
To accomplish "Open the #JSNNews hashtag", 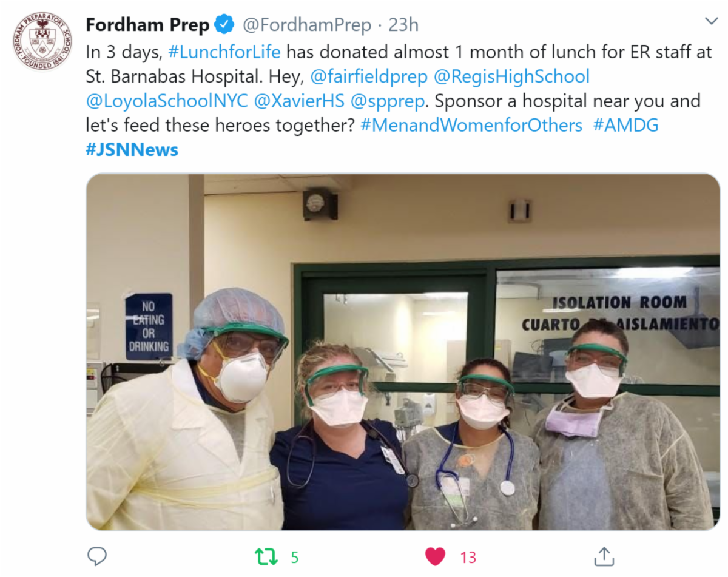I will pyautogui.click(x=132, y=149).
